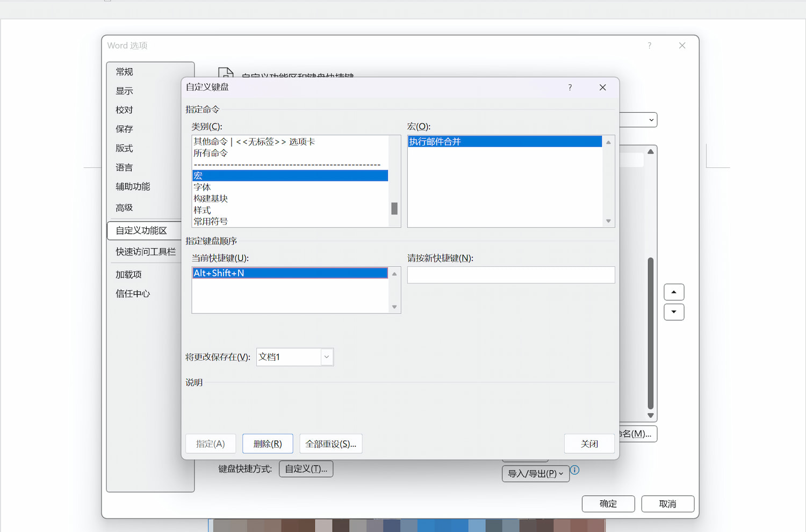The width and height of the screenshot is (806, 532).
Task: Click the help question mark in 自定义键盘 dialog
Action: pos(570,88)
